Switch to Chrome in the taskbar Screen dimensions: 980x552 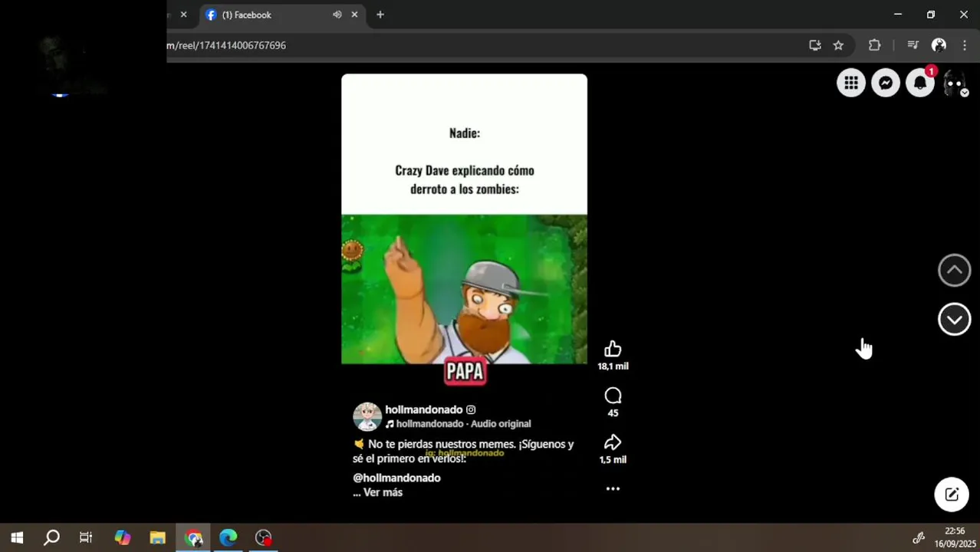[193, 537]
